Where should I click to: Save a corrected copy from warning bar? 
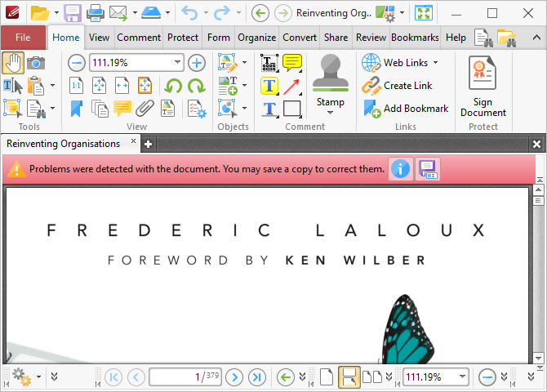tap(428, 169)
